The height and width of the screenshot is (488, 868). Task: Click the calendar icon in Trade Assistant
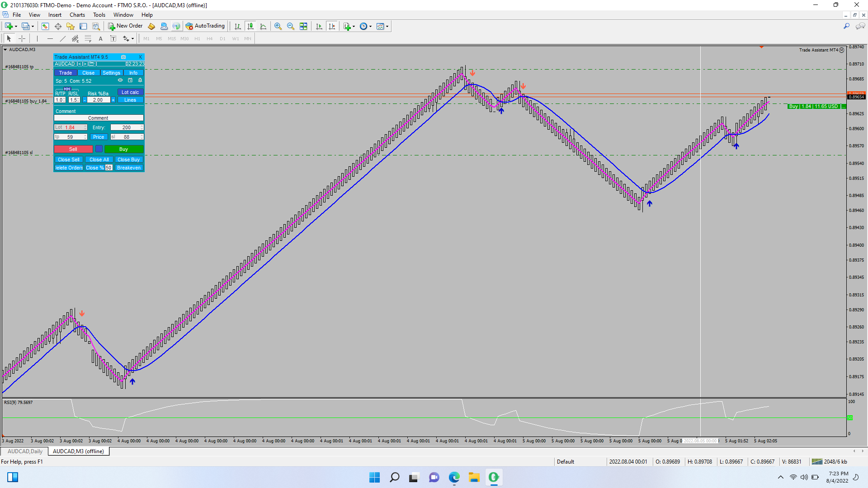tap(130, 80)
